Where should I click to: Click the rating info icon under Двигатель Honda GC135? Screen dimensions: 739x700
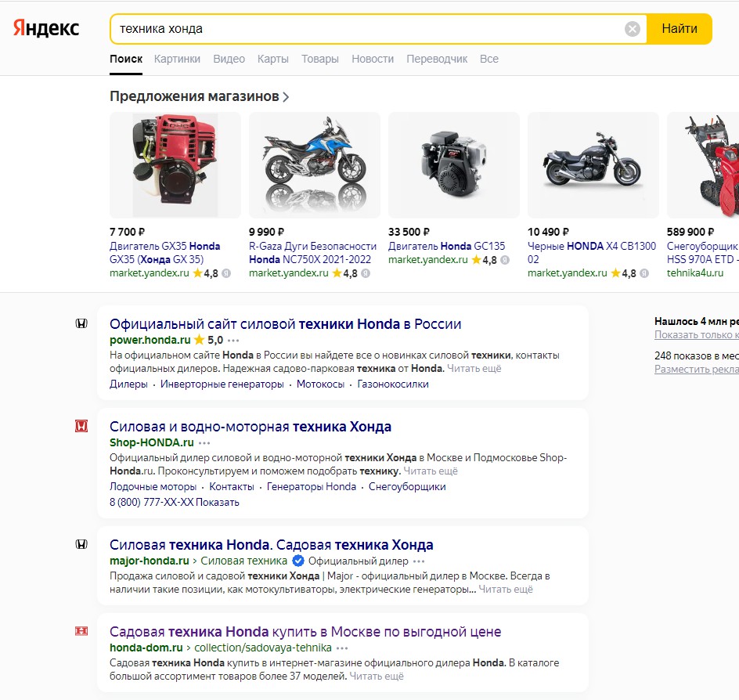(x=505, y=260)
